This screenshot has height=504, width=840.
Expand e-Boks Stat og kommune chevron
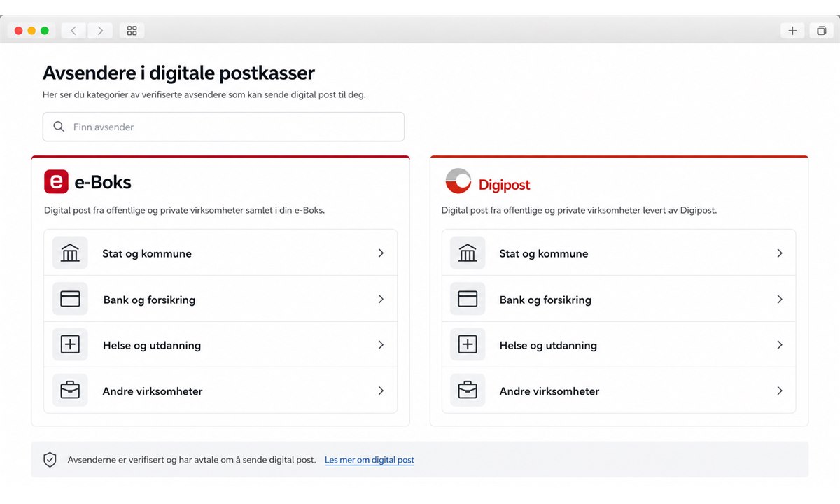[x=381, y=253]
